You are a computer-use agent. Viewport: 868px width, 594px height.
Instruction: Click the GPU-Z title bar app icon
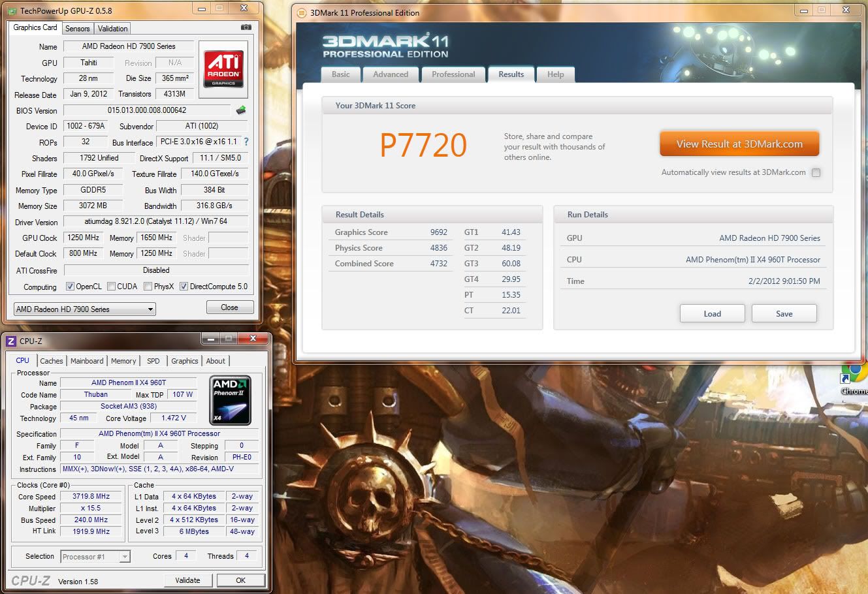coord(12,10)
